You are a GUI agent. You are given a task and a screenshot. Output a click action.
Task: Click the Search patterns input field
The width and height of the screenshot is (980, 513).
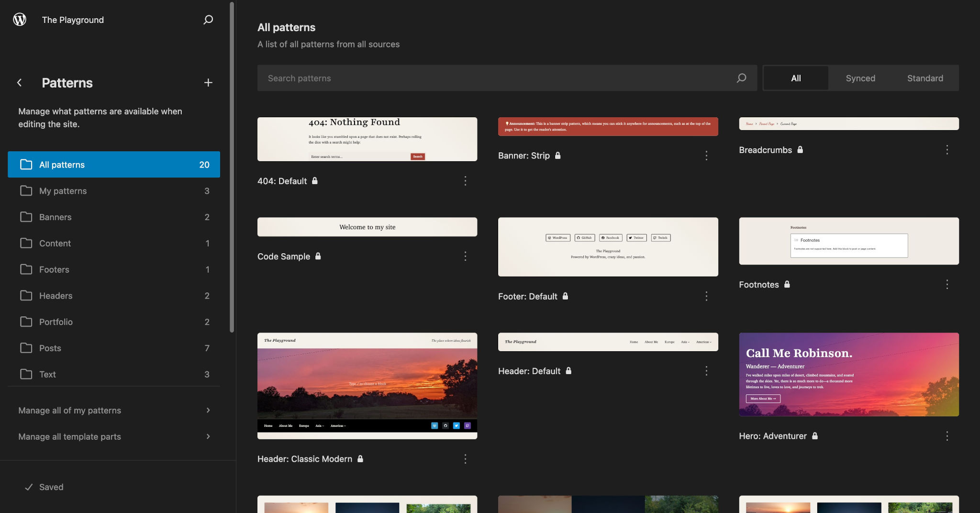point(431,78)
